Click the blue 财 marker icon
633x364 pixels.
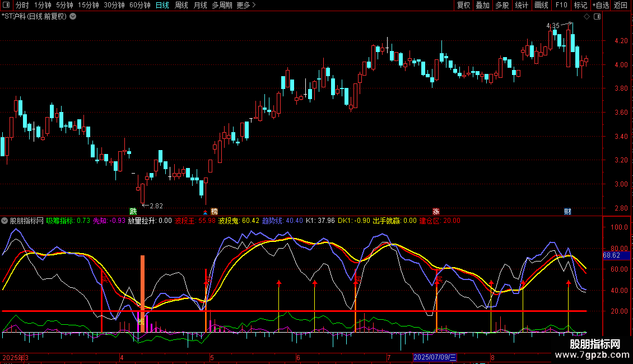(567, 212)
